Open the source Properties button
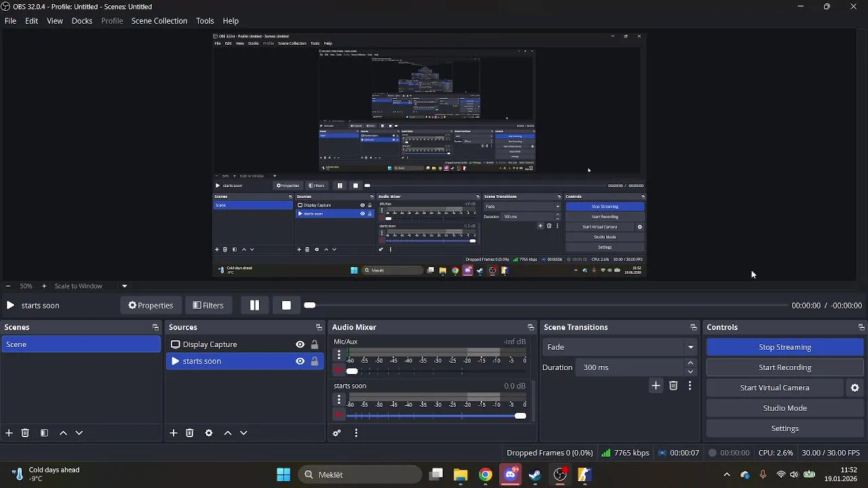The image size is (868, 488). click(151, 306)
